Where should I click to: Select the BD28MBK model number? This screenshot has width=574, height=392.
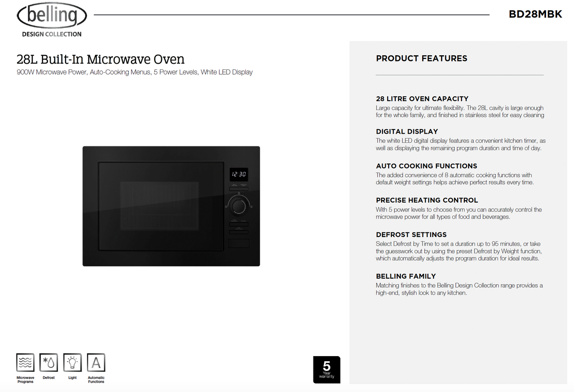[535, 14]
